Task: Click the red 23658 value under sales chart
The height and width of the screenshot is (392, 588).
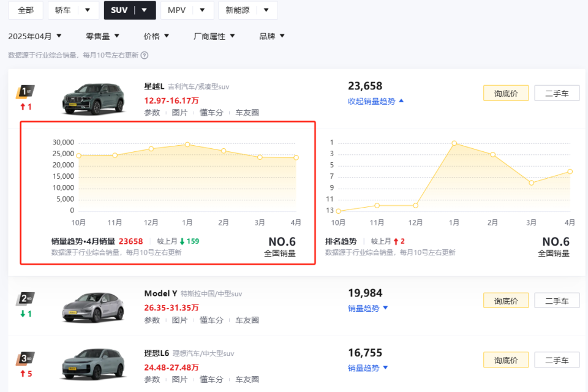Action: (131, 241)
